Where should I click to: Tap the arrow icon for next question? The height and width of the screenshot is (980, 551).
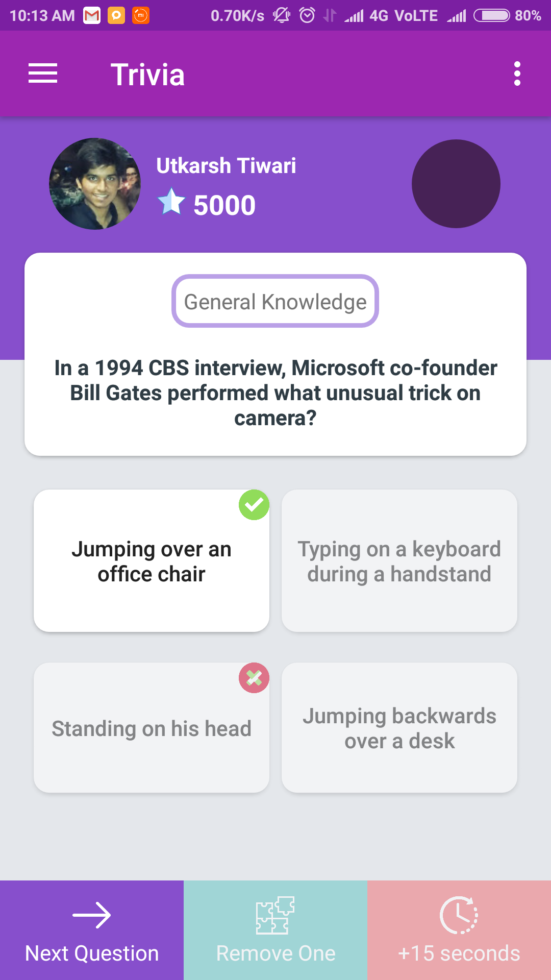tap(92, 915)
